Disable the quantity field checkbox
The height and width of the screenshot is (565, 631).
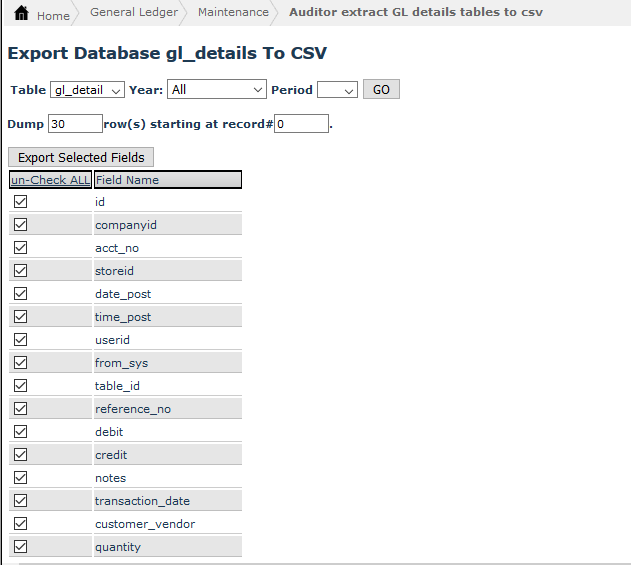click(20, 547)
